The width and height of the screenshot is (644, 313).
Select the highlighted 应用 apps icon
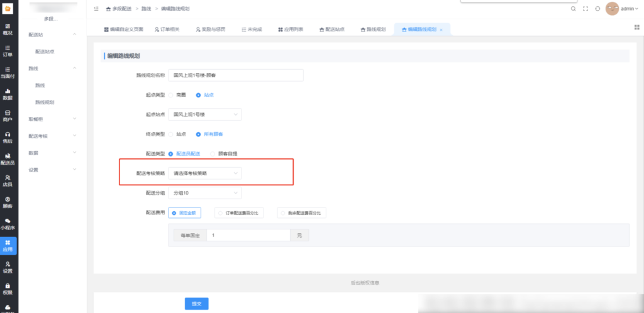point(8,246)
